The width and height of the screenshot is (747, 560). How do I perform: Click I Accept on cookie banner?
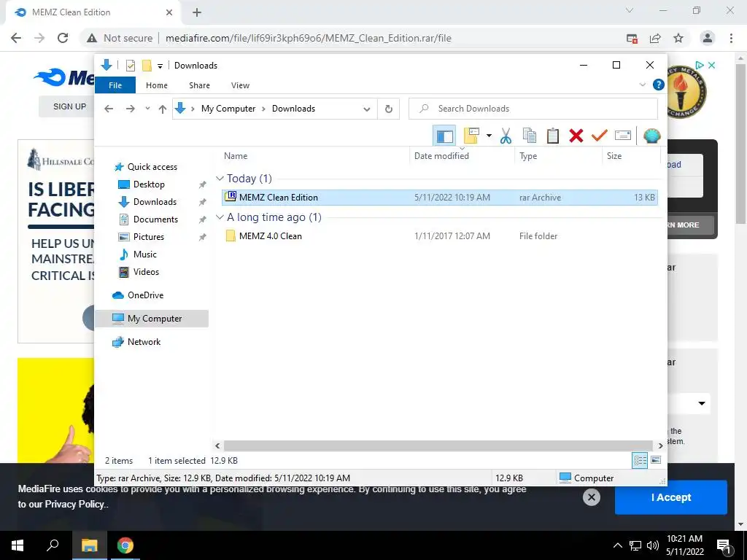671,497
